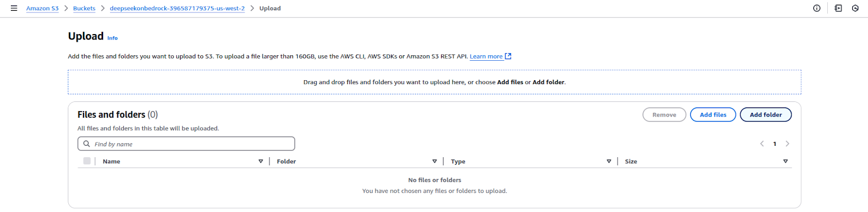Click the Type column header
The width and height of the screenshot is (868, 212).
click(458, 162)
